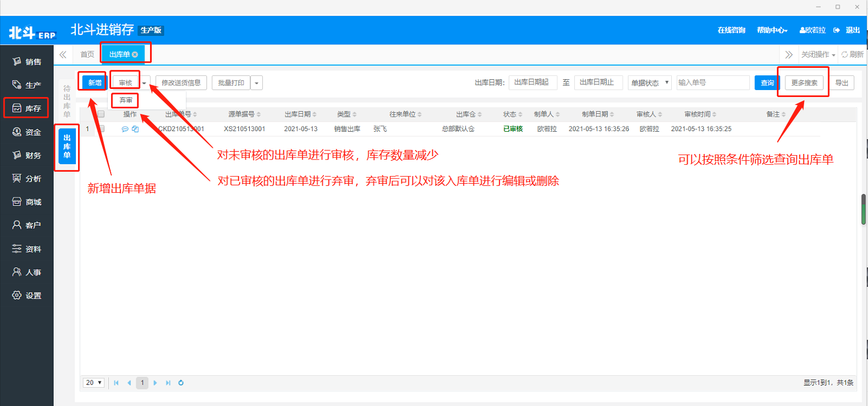Click double right chevron next to 关闭操作
Viewport: 868px width, 406px height.
point(789,55)
